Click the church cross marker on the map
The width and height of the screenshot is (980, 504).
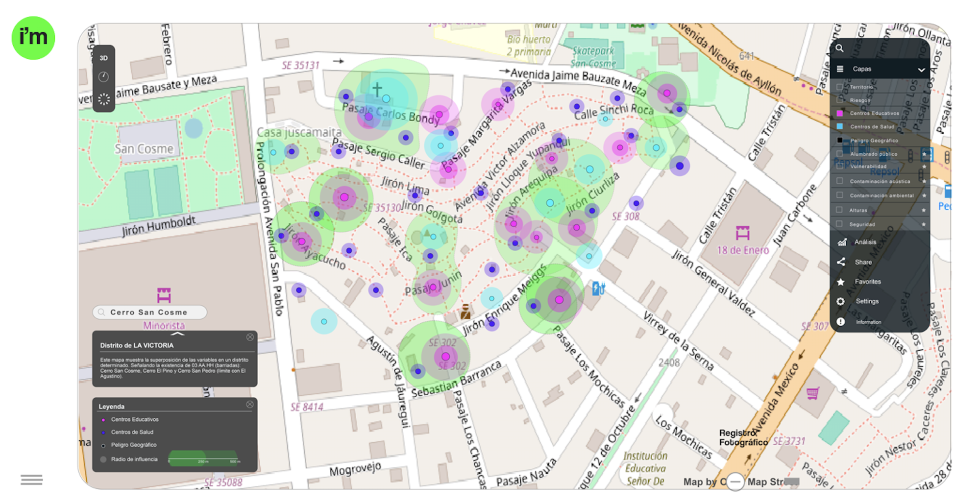[x=377, y=89]
